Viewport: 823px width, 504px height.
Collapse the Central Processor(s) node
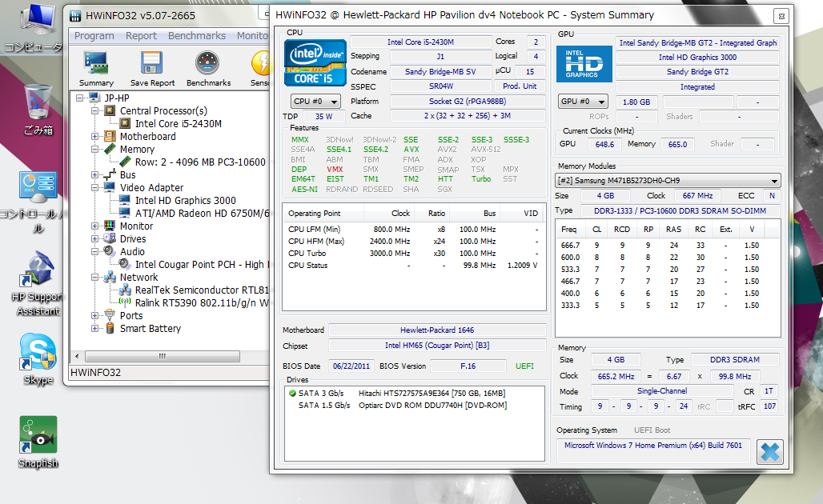point(94,110)
